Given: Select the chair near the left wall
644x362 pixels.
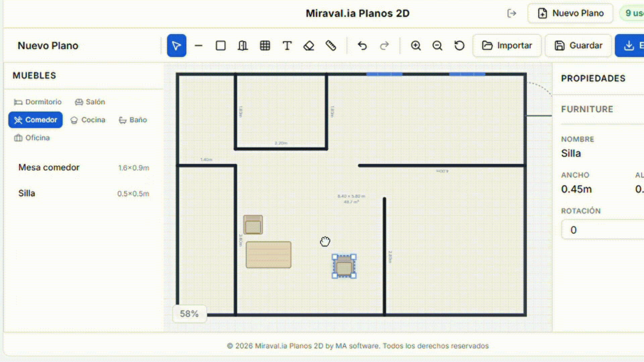Looking at the screenshot, I should 253,225.
